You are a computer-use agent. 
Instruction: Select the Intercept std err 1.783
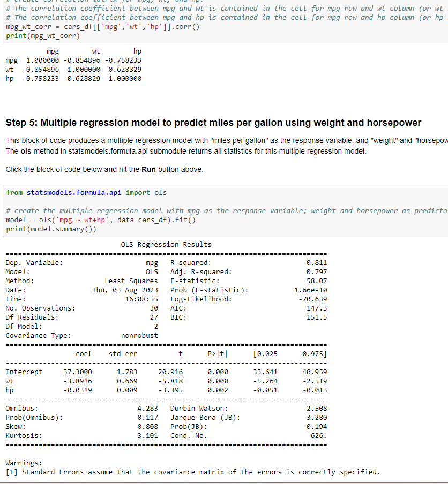tap(127, 372)
